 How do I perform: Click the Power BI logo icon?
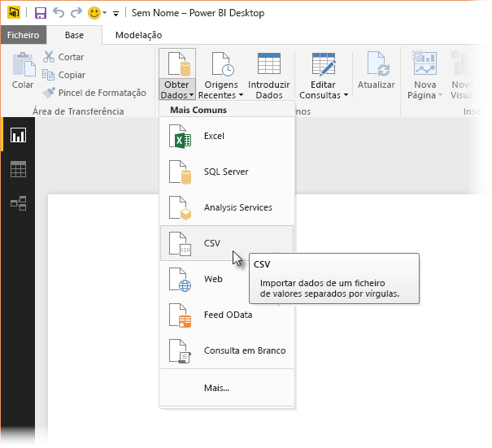(x=14, y=13)
